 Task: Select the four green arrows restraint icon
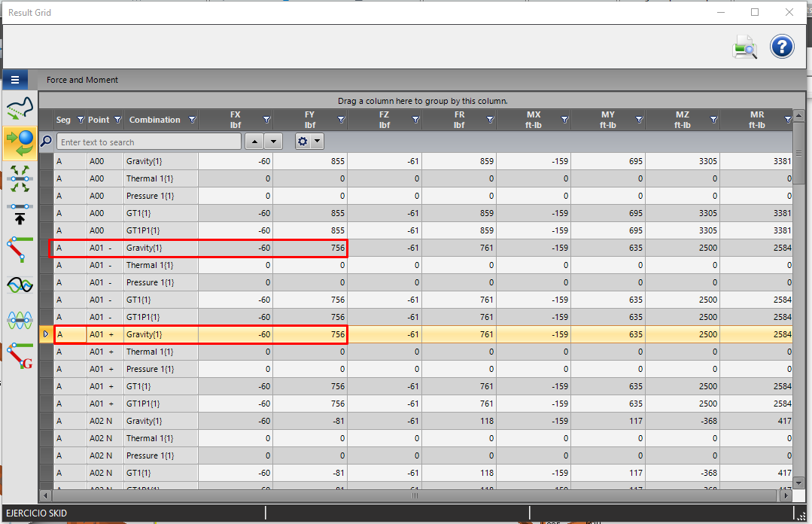coord(20,179)
